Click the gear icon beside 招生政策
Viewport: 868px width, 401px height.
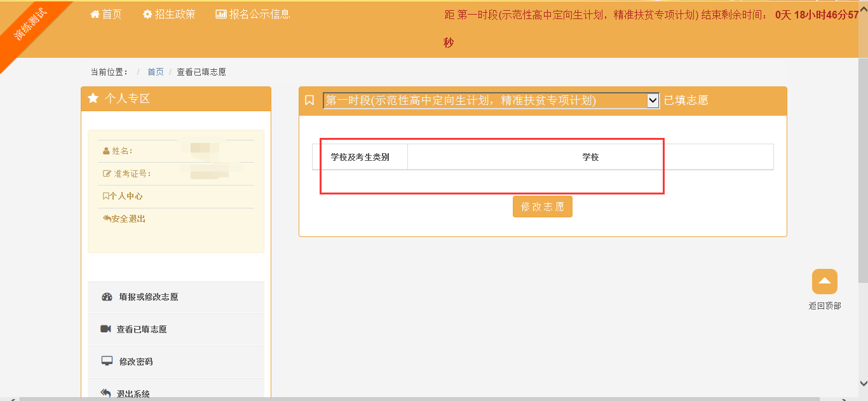pos(147,14)
